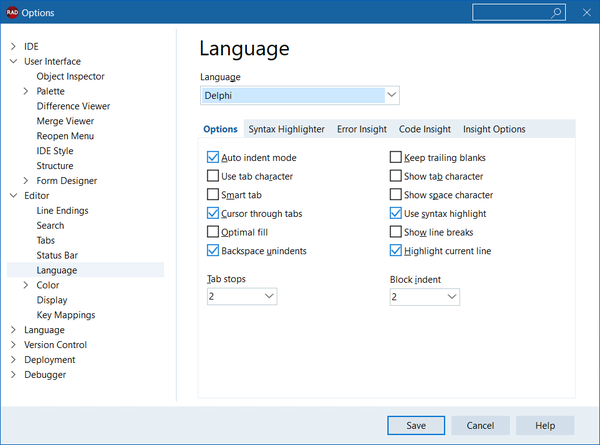Expand the Version Control tree node
Image resolution: width=600 pixels, height=445 pixels.
tap(13, 345)
